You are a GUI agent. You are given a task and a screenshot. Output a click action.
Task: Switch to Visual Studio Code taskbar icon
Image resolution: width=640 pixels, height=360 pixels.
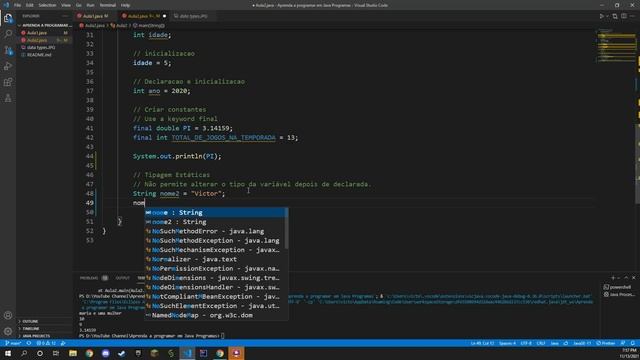[x=187, y=353]
